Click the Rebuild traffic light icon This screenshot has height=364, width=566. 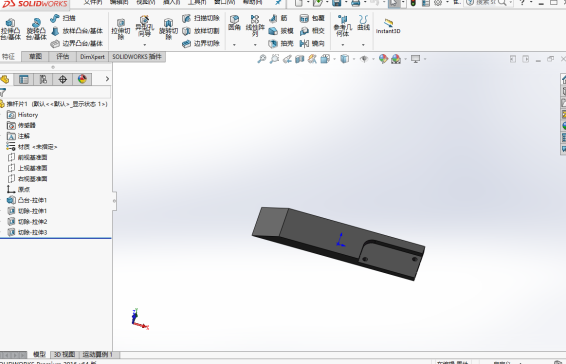point(413,3)
